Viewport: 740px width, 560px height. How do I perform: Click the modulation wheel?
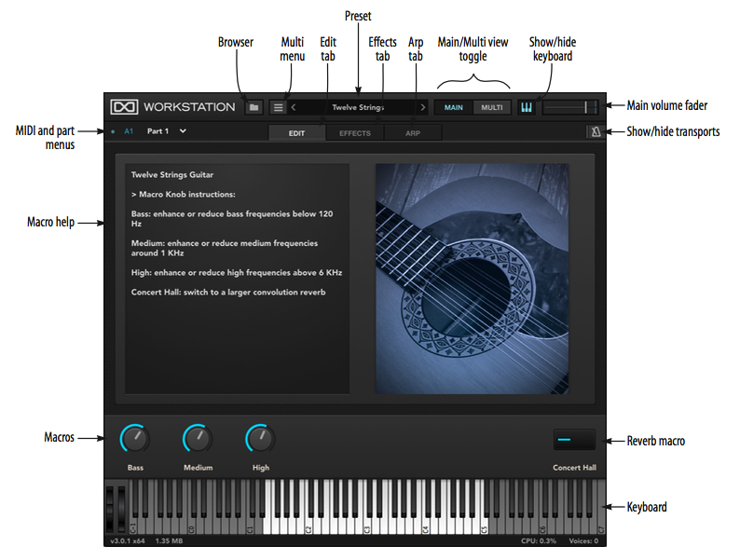121,509
